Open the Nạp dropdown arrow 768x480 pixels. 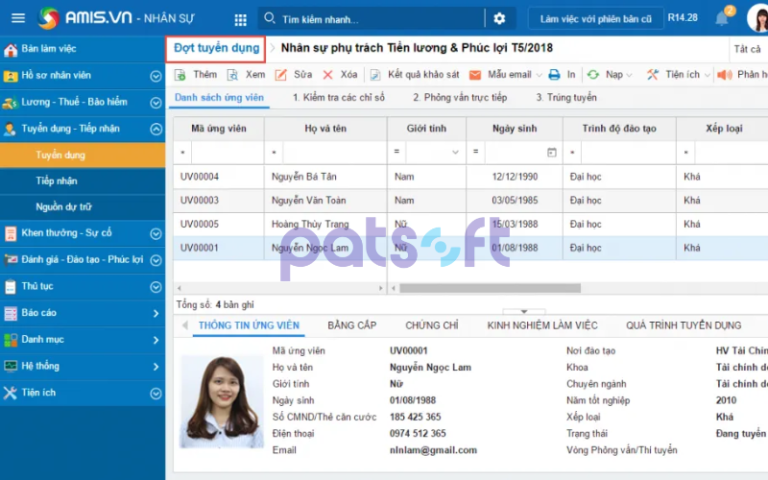click(629, 75)
